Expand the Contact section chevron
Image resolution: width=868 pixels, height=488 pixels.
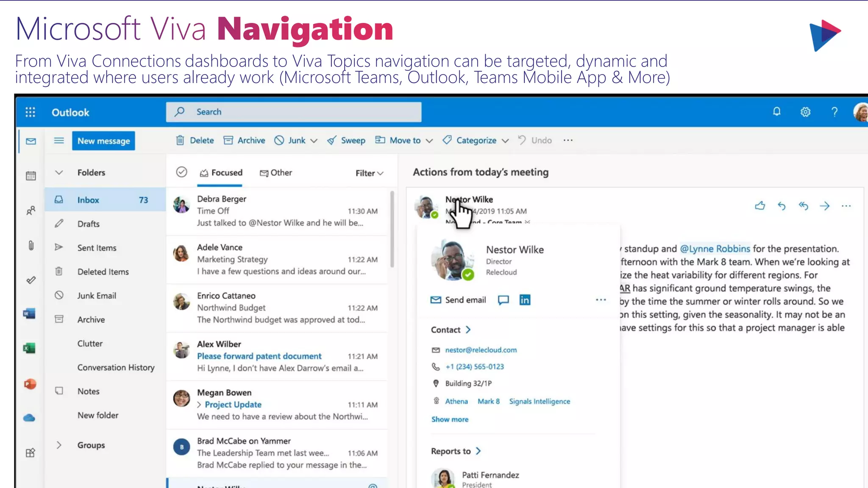pos(468,330)
